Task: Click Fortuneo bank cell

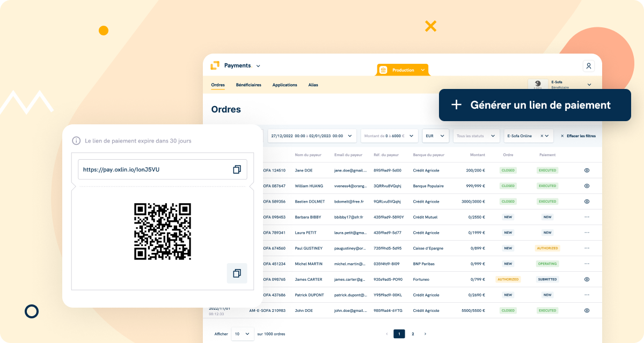Action: pos(421,279)
